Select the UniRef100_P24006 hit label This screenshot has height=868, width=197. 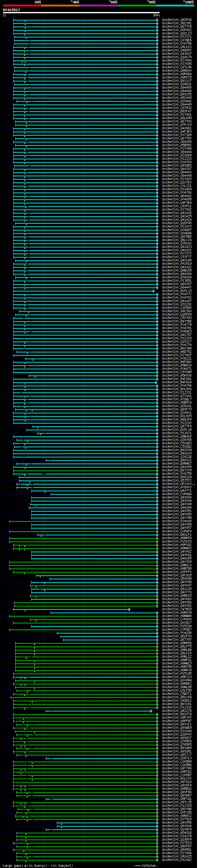pos(177,521)
